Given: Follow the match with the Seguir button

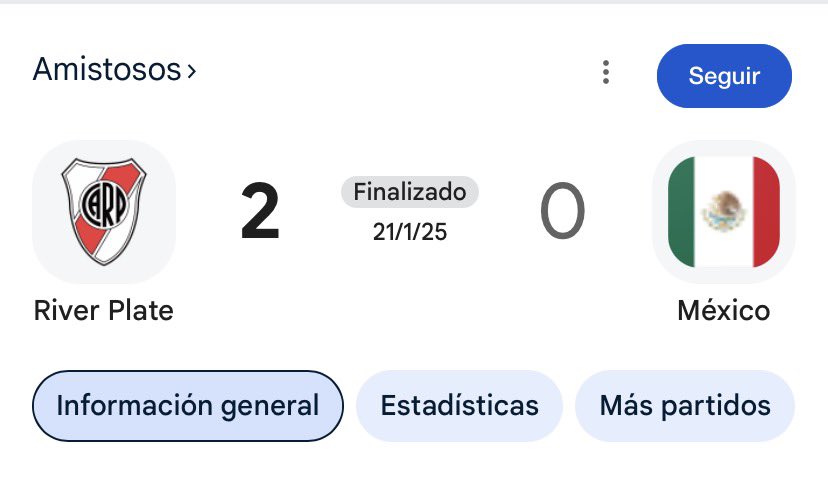Looking at the screenshot, I should click(724, 76).
